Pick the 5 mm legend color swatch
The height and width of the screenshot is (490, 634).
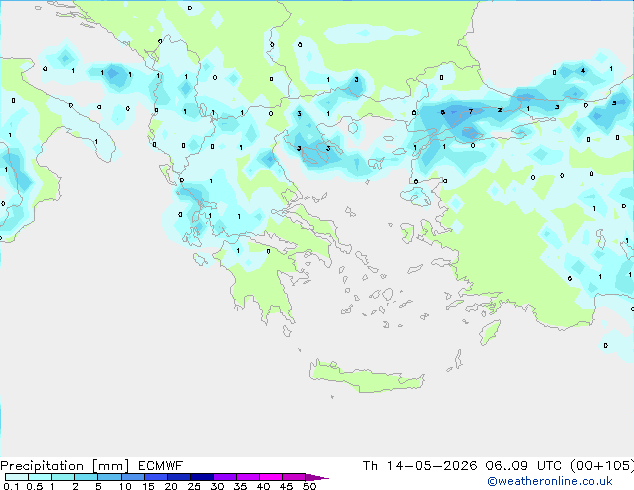(109, 477)
